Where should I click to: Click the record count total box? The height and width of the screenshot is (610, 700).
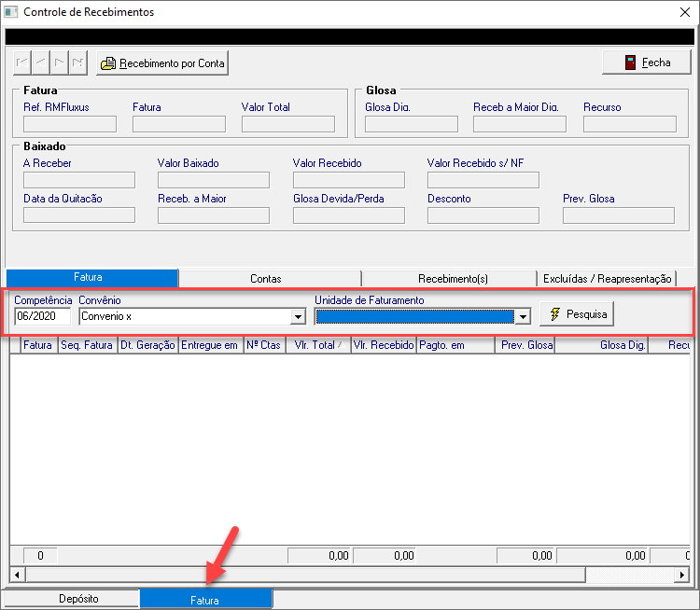pos(40,556)
